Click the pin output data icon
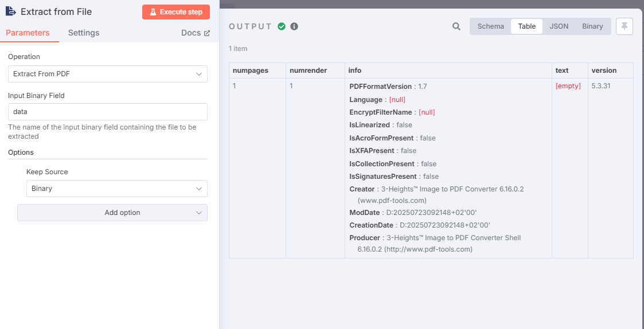This screenshot has height=329, width=644. pyautogui.click(x=625, y=26)
